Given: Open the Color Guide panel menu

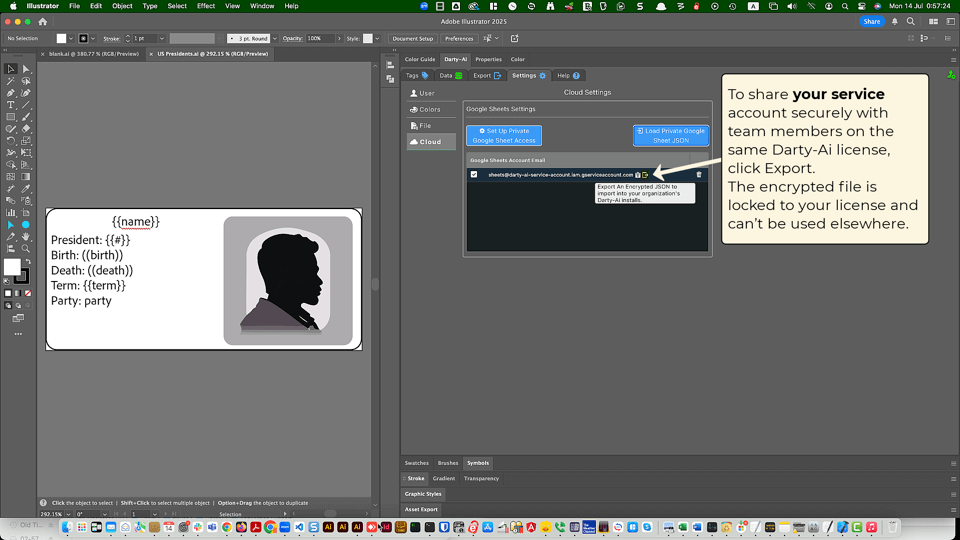Looking at the screenshot, I should pyautogui.click(x=953, y=59).
